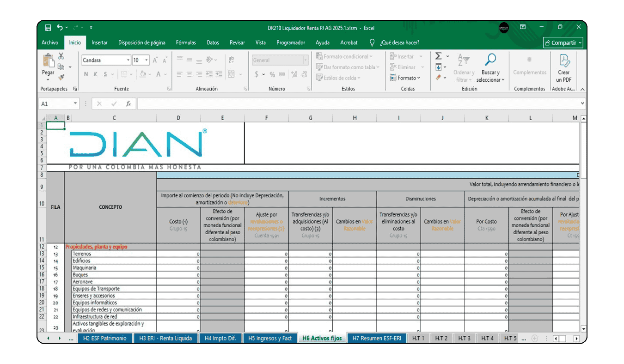Switch to the H7 Resumen ESF-ERI sheet
Image resolution: width=624 pixels, height=364 pixels.
(x=376, y=338)
